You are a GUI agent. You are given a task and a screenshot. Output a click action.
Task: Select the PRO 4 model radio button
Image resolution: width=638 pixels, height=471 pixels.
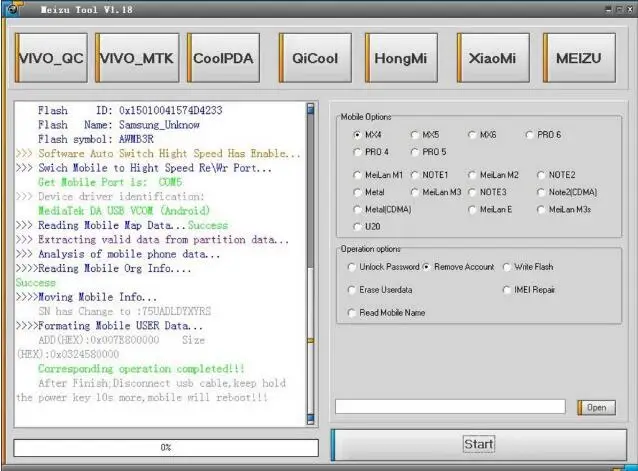pyautogui.click(x=357, y=152)
